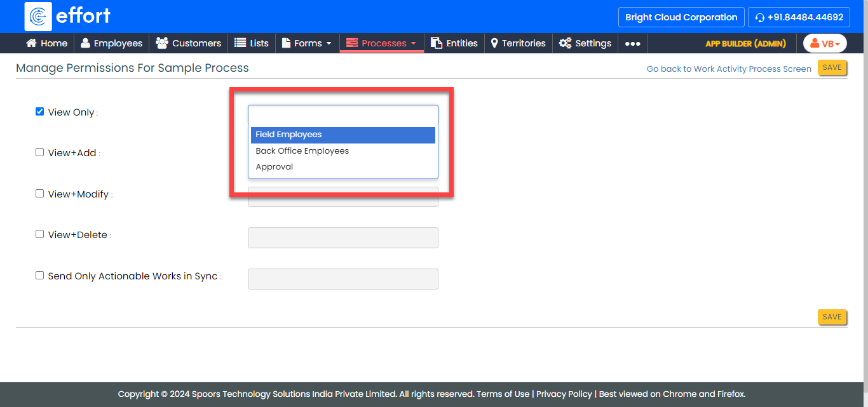
Task: Open Territories via the map pin icon
Action: [x=494, y=43]
